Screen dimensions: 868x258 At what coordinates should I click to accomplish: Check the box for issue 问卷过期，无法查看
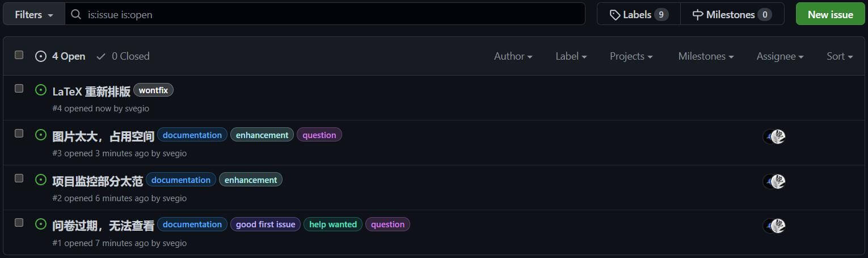pyautogui.click(x=19, y=223)
